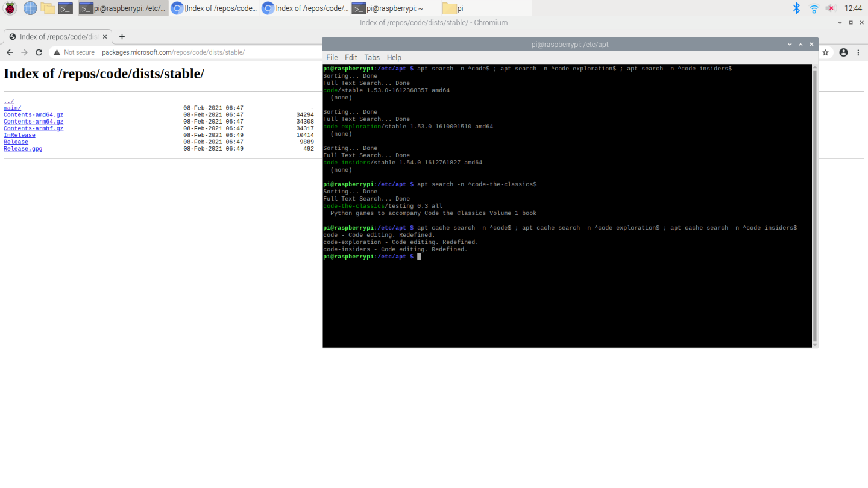
Task: Open the Tabs menu in LXTerminal
Action: point(372,57)
